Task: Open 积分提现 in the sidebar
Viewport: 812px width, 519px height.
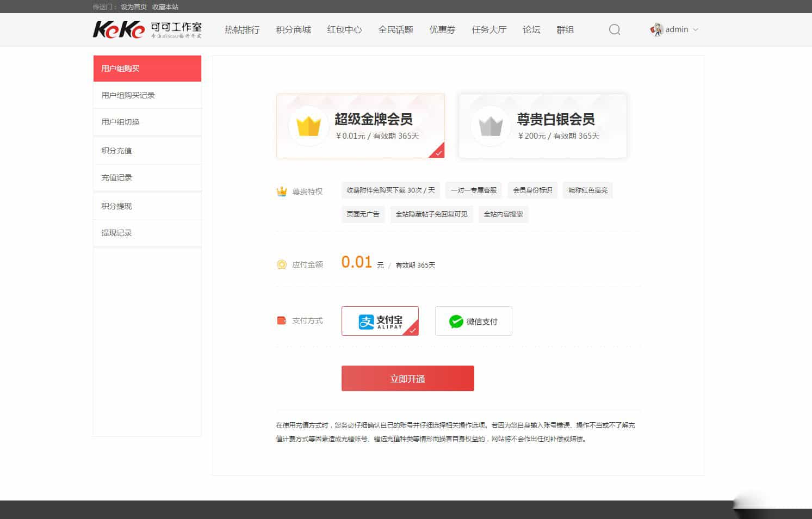Action: tap(147, 206)
